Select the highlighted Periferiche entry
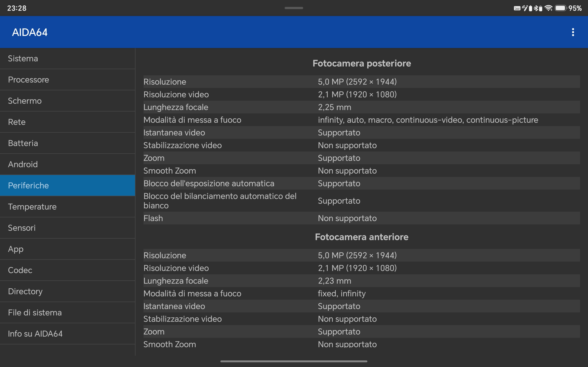 68,185
